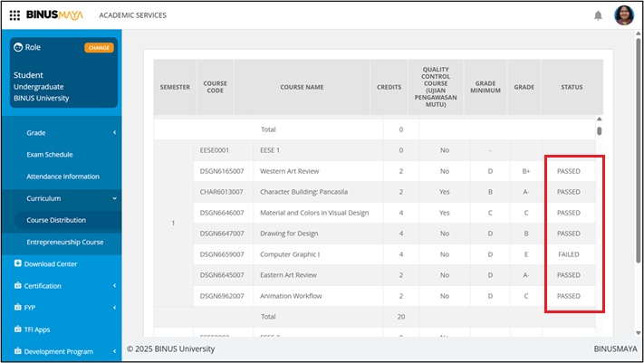Click the page vertical scrollbar thumb
This screenshot has width=644, height=363.
click(x=639, y=150)
